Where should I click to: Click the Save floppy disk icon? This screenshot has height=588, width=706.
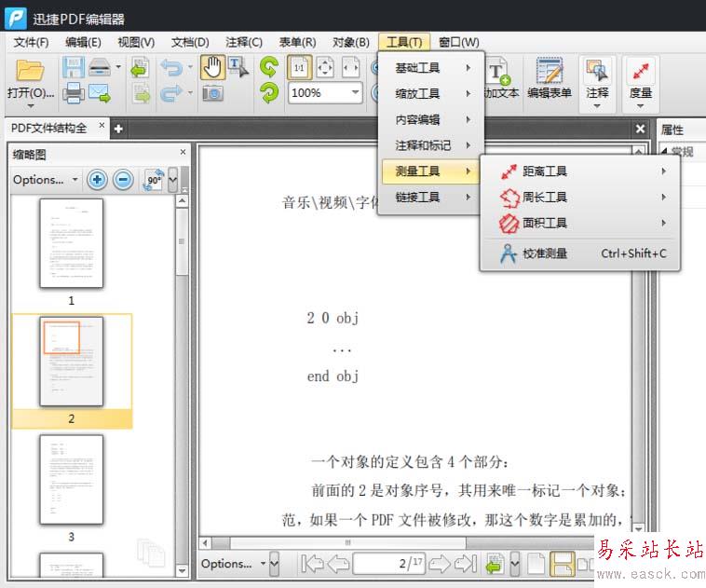click(x=73, y=68)
